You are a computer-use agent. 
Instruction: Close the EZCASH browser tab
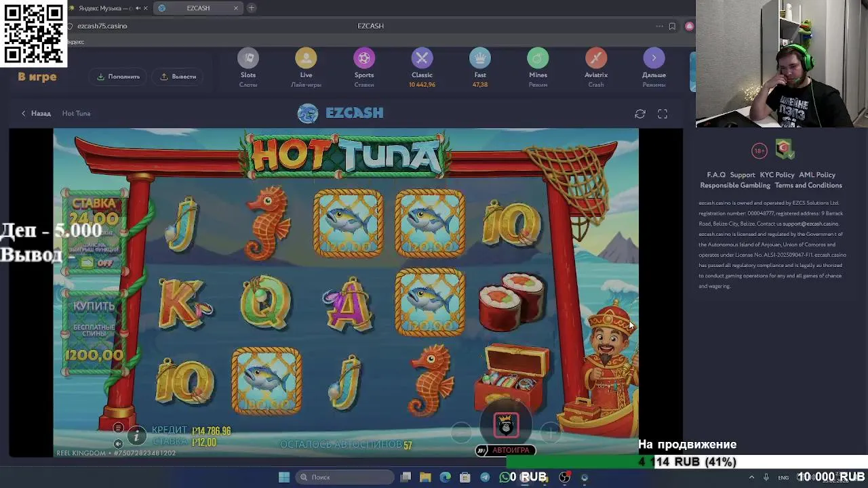[x=236, y=8]
